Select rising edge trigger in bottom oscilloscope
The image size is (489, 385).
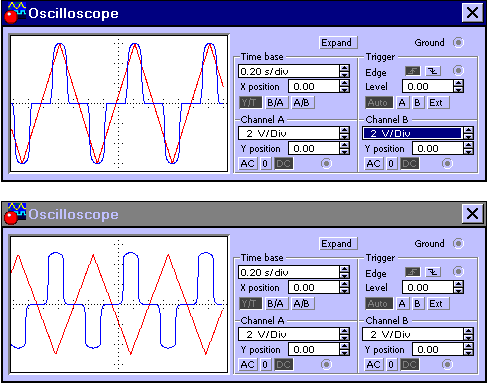pos(413,272)
